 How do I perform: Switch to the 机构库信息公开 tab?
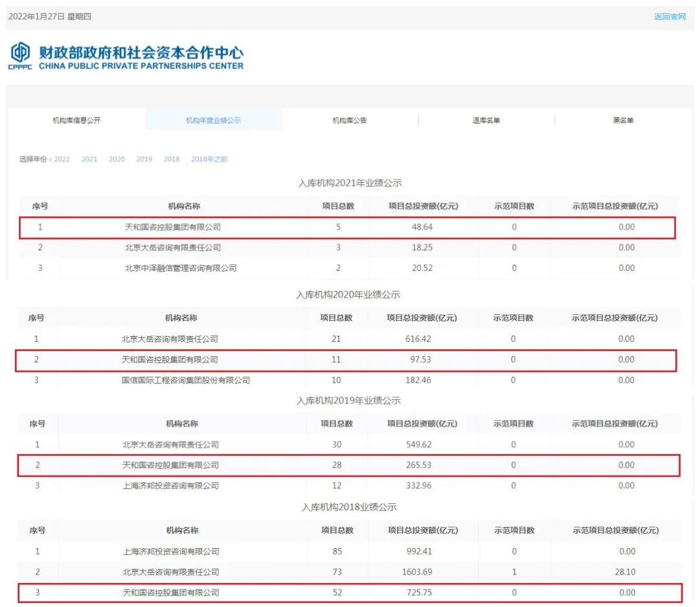coord(76,120)
